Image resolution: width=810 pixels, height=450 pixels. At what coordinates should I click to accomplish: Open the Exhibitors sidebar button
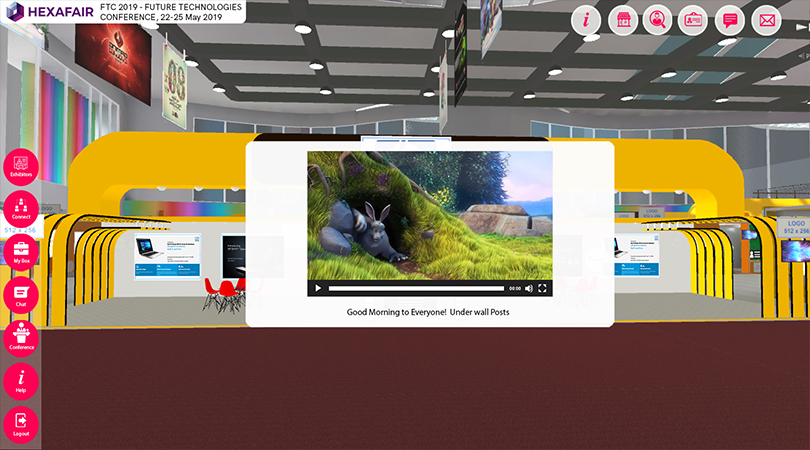tap(21, 167)
